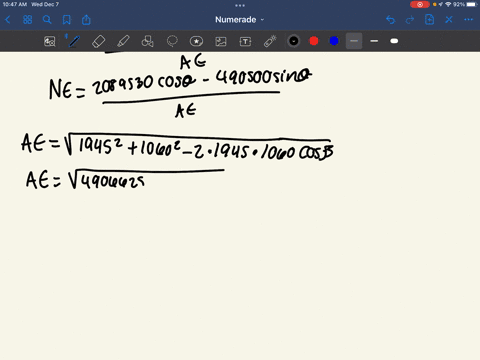Open the search magnifier
The height and width of the screenshot is (360, 480).
point(47,20)
